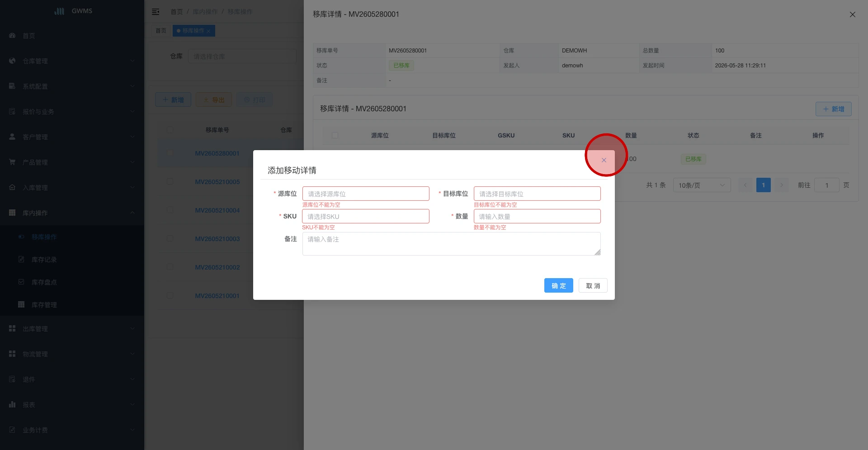Image resolution: width=868 pixels, height=450 pixels.
Task: Click the GWMS logo icon
Action: [59, 11]
